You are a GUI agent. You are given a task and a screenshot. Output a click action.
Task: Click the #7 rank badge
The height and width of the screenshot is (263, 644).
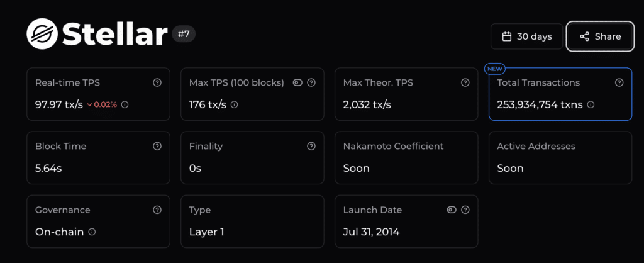click(184, 34)
